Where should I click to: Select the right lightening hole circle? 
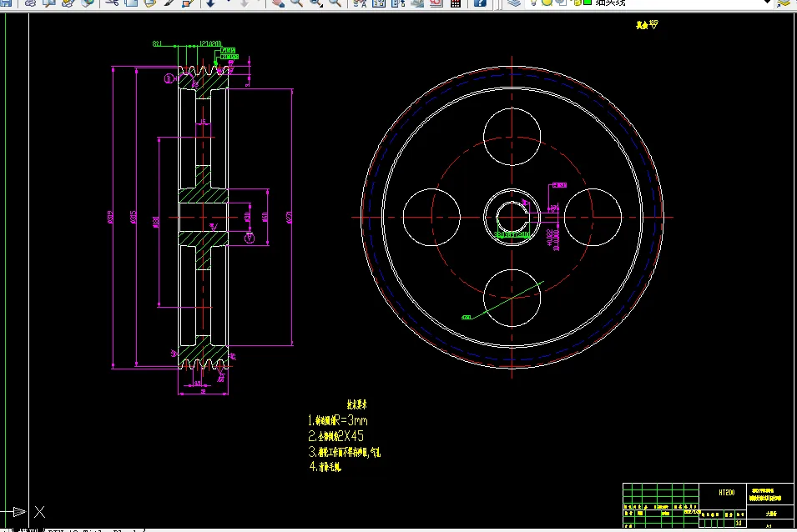[593, 218]
